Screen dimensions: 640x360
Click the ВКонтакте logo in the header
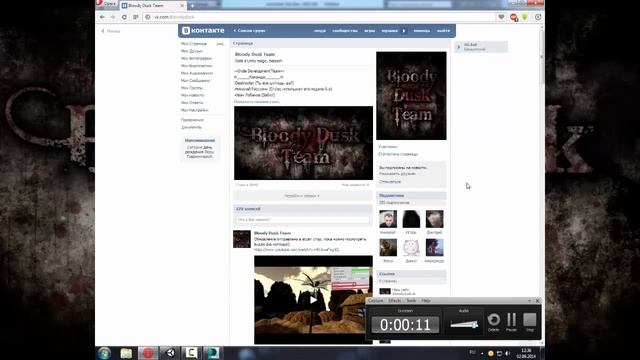203,31
